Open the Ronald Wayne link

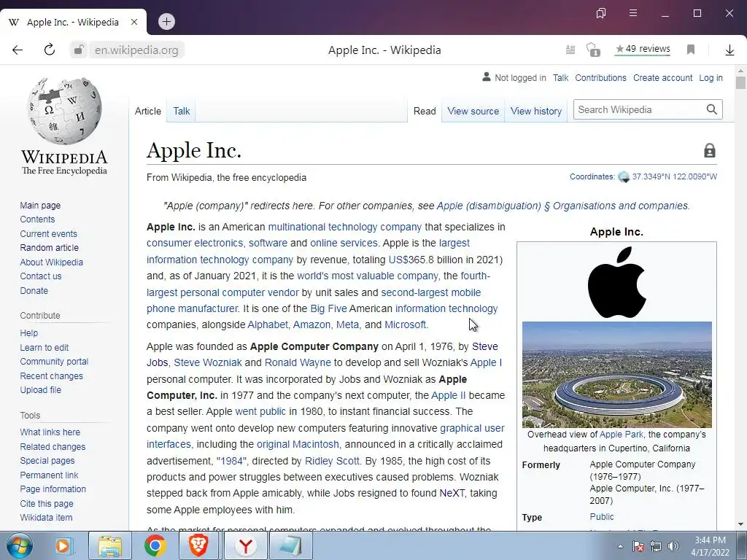(x=298, y=362)
